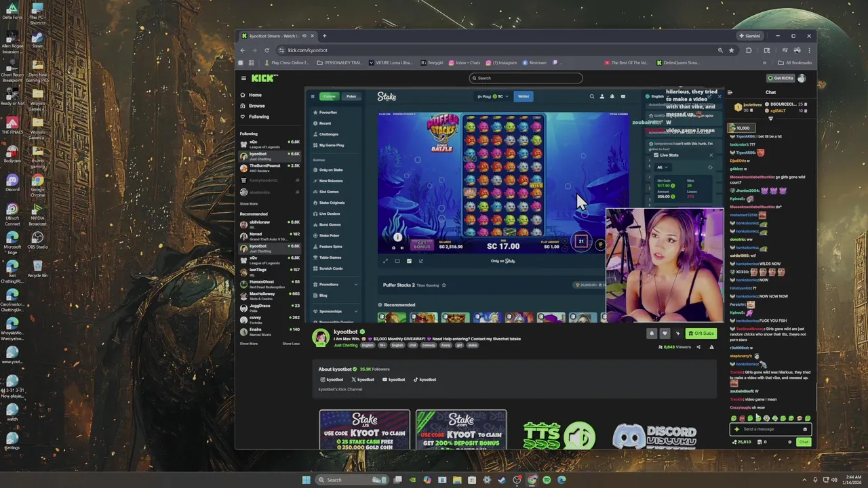868x488 pixels.
Task: Open Steam desktop shortcut
Action: (x=37, y=39)
